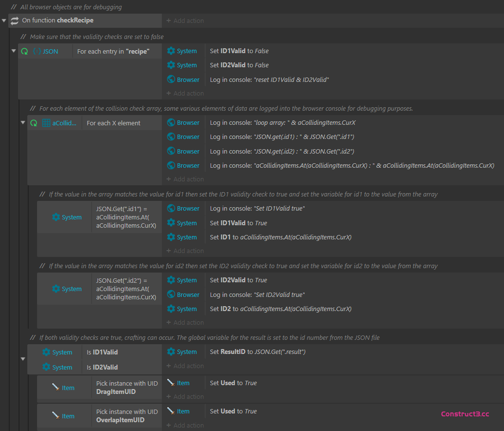
Task: Click the Browser globe icon for reset log action
Action: [171, 79]
